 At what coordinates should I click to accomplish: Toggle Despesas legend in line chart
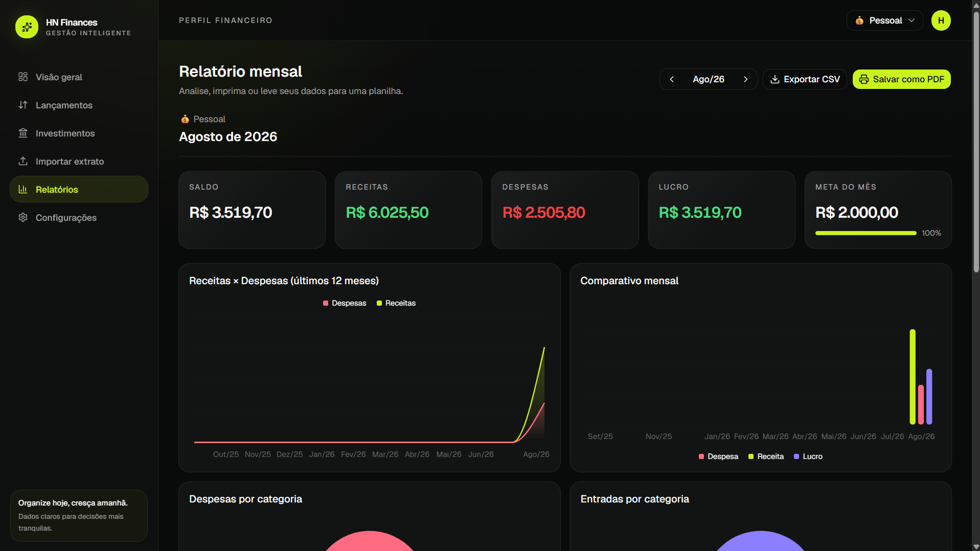pyautogui.click(x=345, y=303)
